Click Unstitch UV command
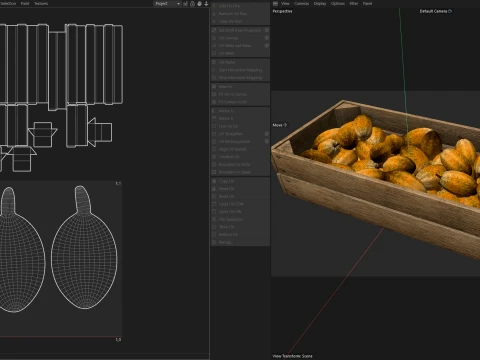 [x=240, y=157]
